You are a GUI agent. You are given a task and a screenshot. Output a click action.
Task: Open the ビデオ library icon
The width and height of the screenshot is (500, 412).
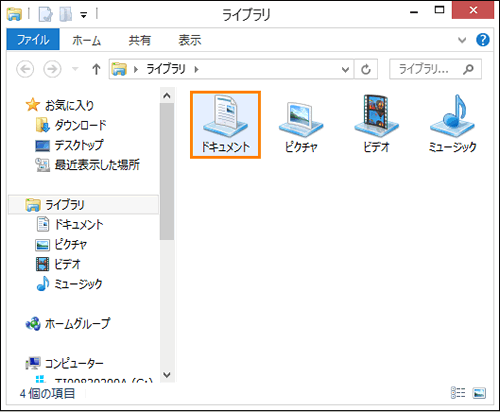click(x=376, y=124)
